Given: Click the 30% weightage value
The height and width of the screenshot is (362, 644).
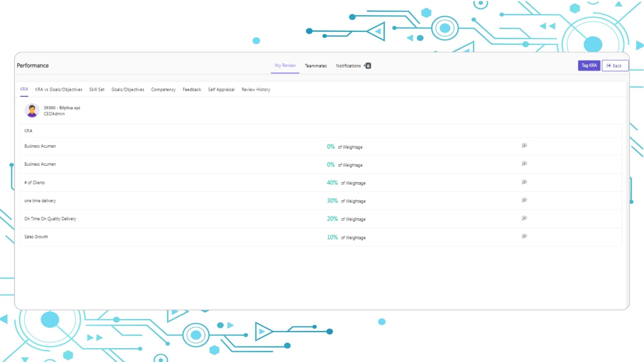Looking at the screenshot, I should coord(332,201).
